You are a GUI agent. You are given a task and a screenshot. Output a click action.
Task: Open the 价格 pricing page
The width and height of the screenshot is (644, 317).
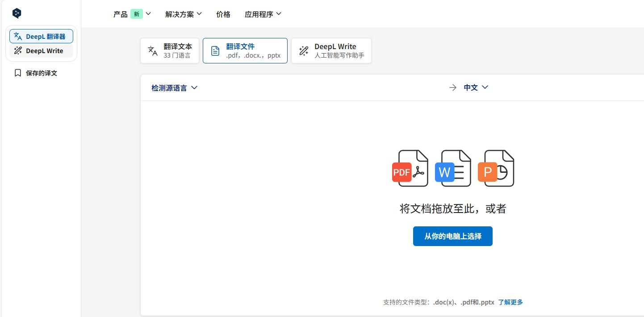point(223,14)
